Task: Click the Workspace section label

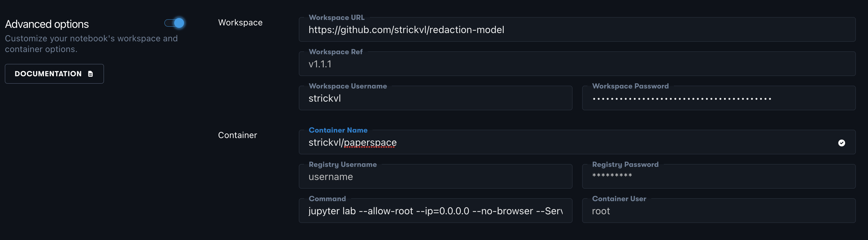Action: coord(240,23)
